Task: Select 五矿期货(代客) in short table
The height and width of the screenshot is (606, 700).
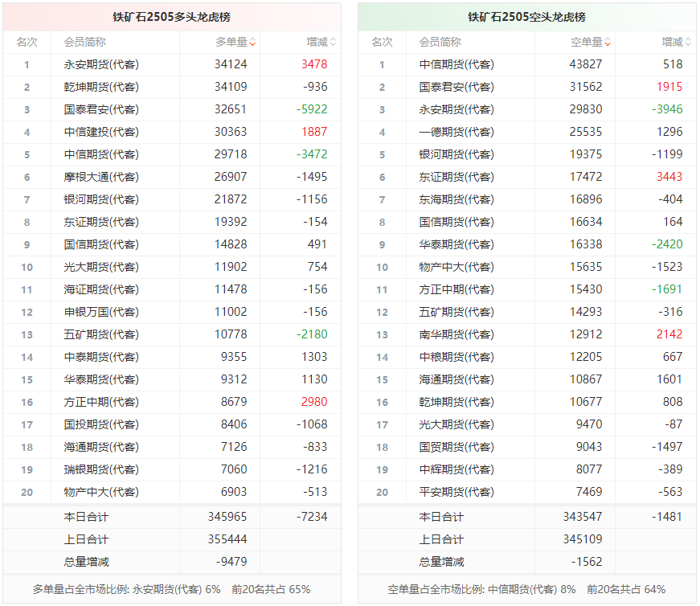Action: point(456,312)
